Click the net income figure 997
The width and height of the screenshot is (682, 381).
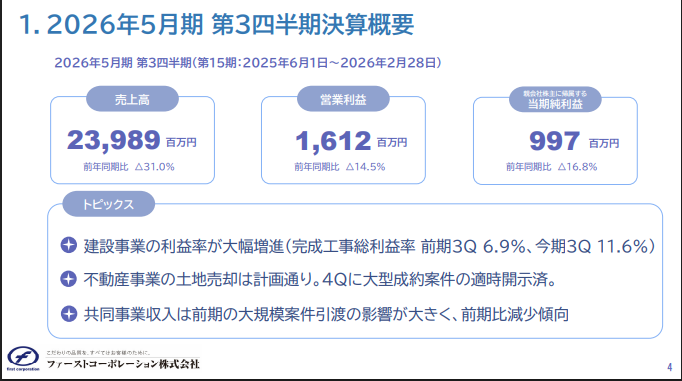tap(554, 141)
